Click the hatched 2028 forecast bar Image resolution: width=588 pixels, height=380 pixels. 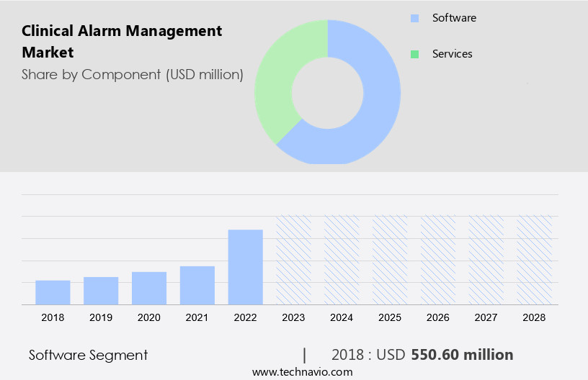click(535, 260)
